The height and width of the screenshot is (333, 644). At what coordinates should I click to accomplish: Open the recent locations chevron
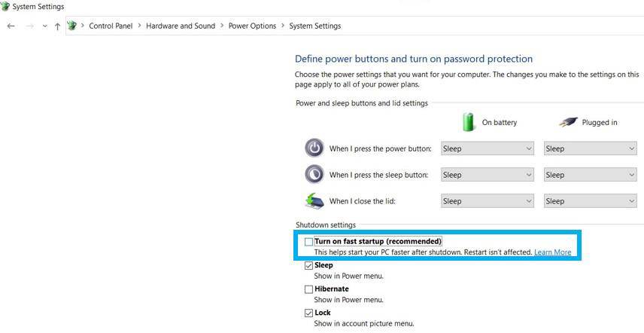coord(44,26)
